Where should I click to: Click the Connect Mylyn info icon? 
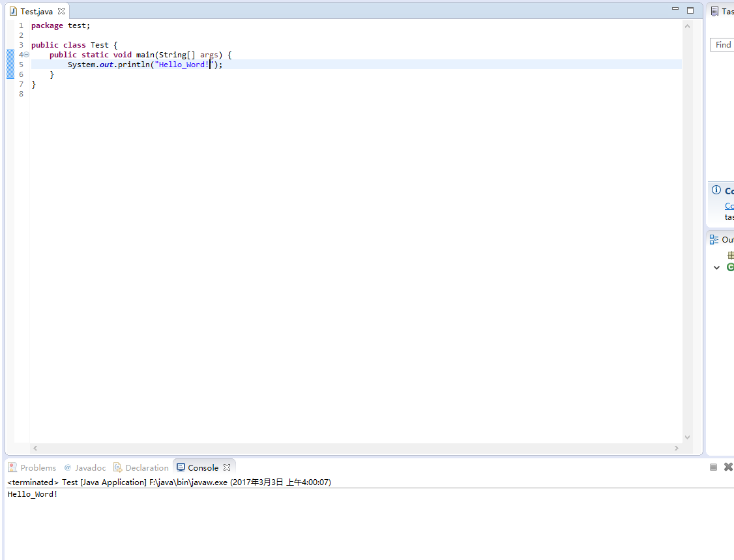[716, 190]
